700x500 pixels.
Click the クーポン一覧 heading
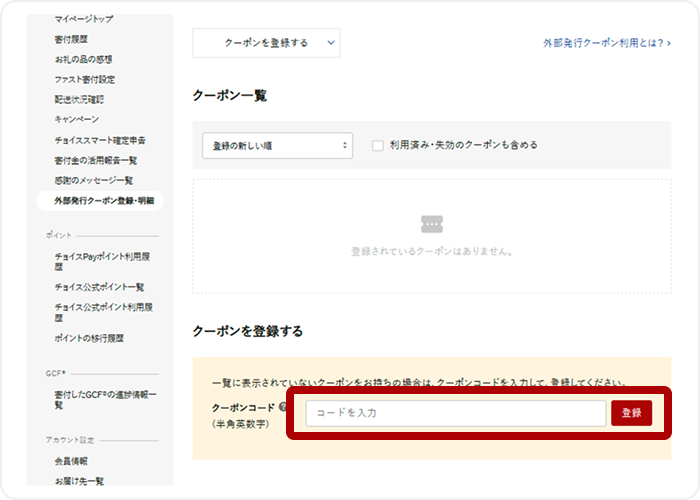230,96
